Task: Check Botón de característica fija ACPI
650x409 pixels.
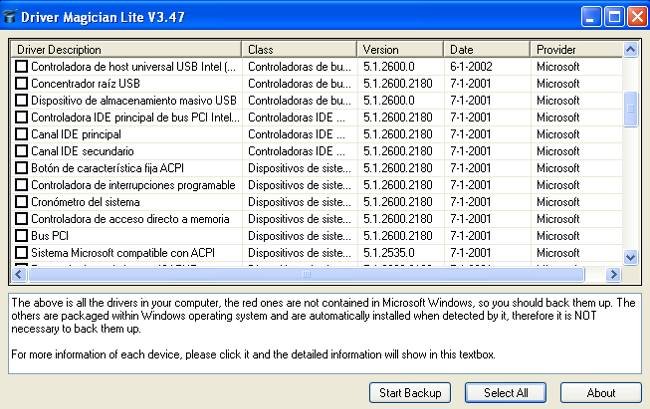Action: click(21, 168)
